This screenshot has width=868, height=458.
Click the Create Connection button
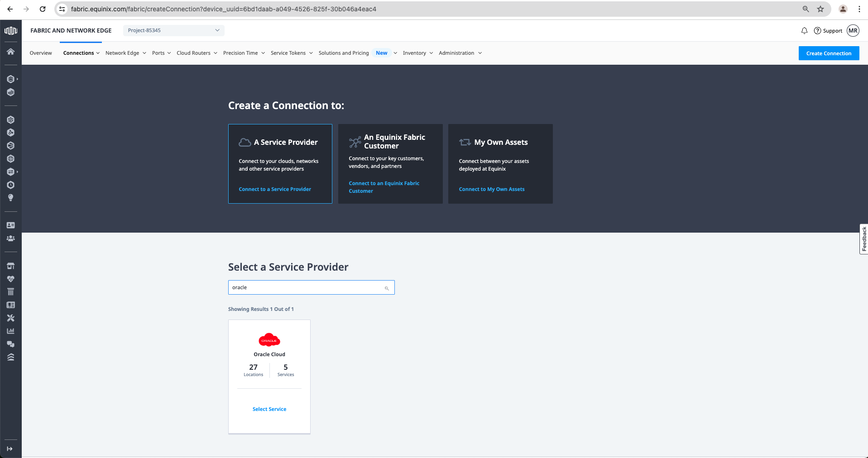828,53
